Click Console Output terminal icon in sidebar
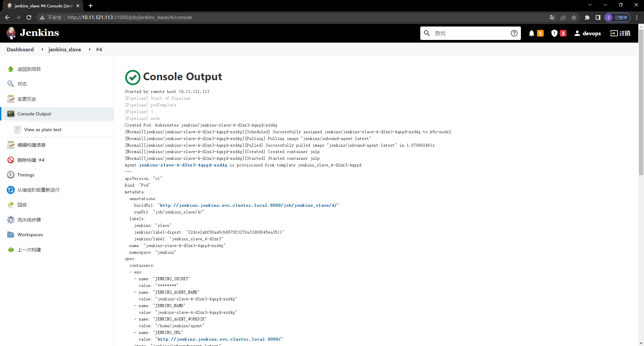The height and width of the screenshot is (346, 644). [x=11, y=114]
